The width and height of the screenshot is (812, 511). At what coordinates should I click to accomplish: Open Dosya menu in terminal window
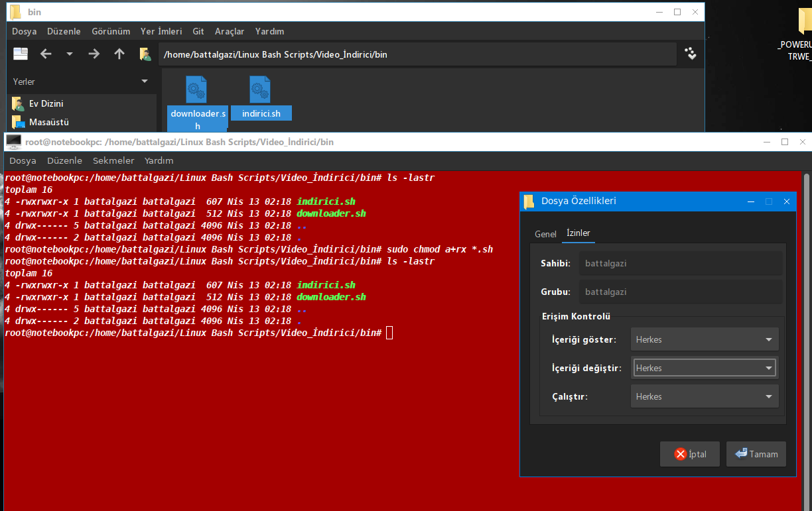[23, 160]
